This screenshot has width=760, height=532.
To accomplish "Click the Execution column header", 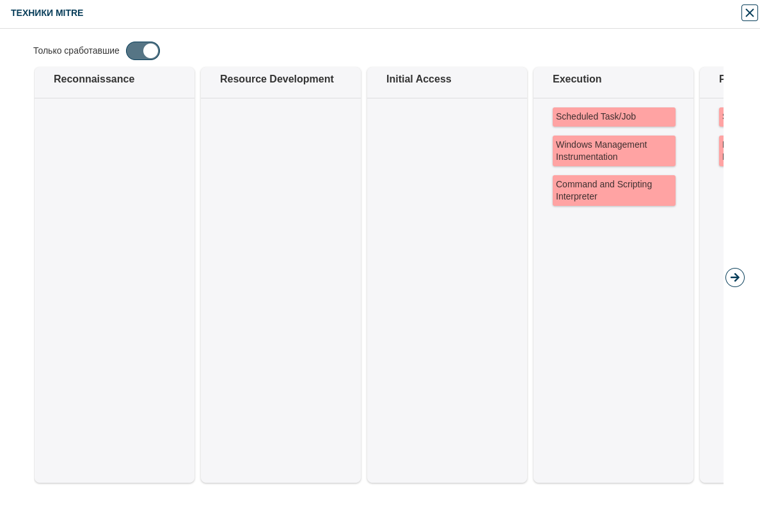I will [x=576, y=79].
